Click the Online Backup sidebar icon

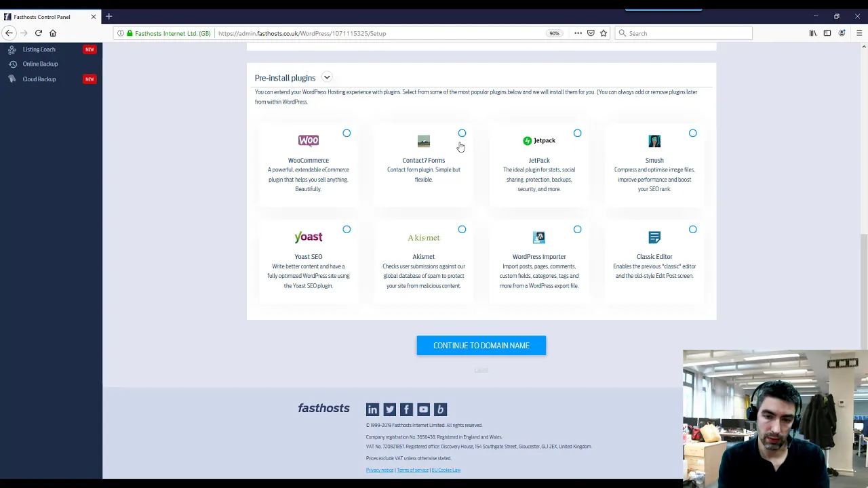click(12, 64)
